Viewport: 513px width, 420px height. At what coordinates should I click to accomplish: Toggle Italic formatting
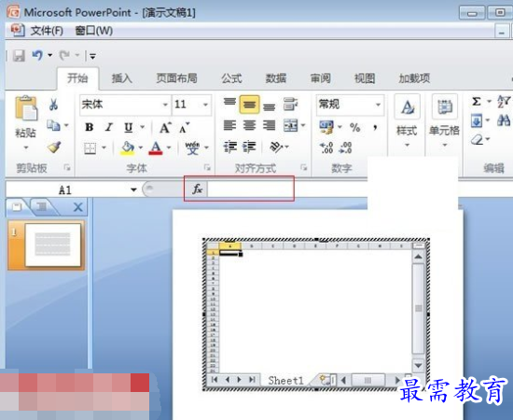point(109,127)
